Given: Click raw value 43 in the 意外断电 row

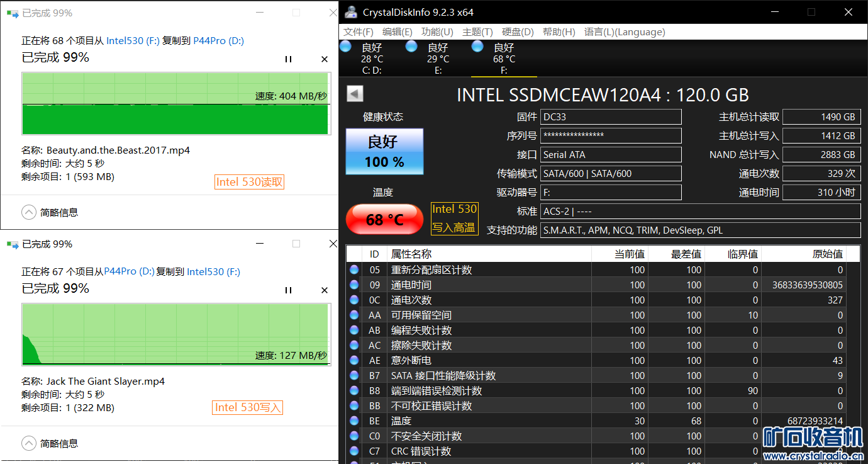Looking at the screenshot, I should coord(837,361).
